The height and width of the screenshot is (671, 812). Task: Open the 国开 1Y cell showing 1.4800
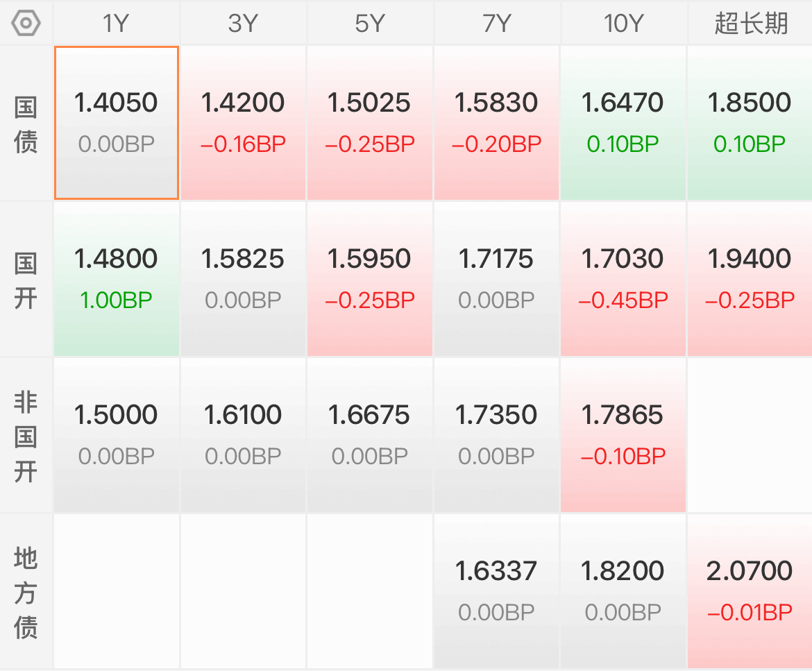point(117,279)
